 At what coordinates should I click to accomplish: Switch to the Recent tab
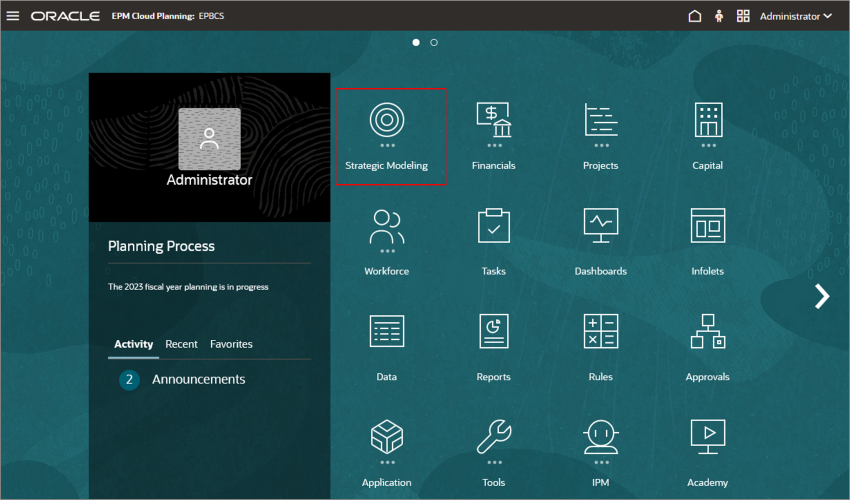[181, 344]
